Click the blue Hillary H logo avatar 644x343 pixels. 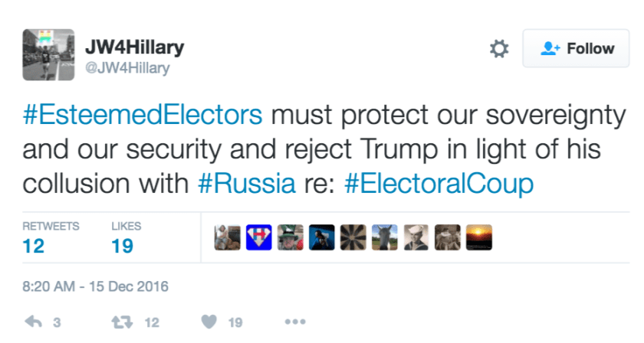(259, 237)
